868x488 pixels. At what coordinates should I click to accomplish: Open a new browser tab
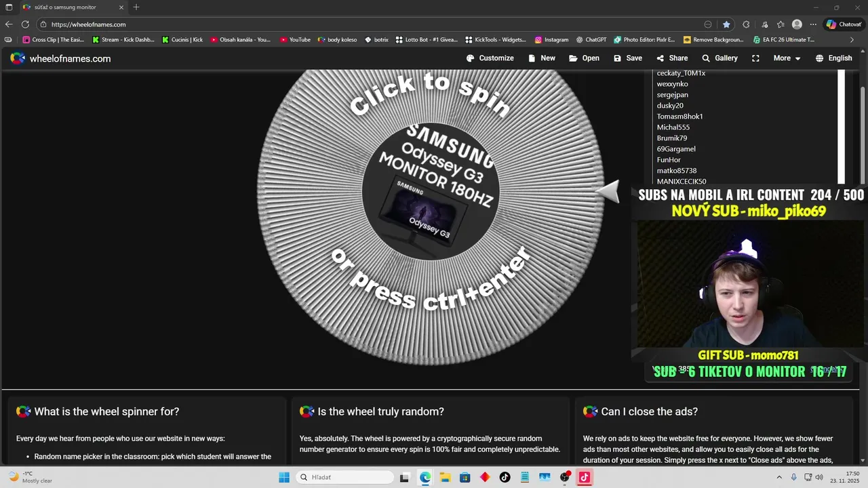[136, 7]
